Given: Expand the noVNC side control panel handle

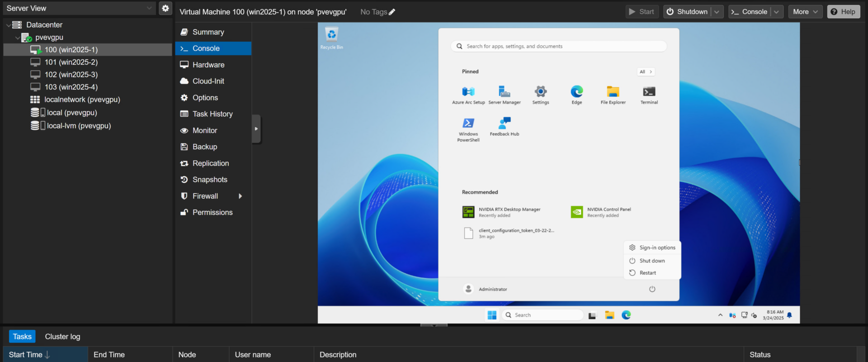Looking at the screenshot, I should point(256,129).
